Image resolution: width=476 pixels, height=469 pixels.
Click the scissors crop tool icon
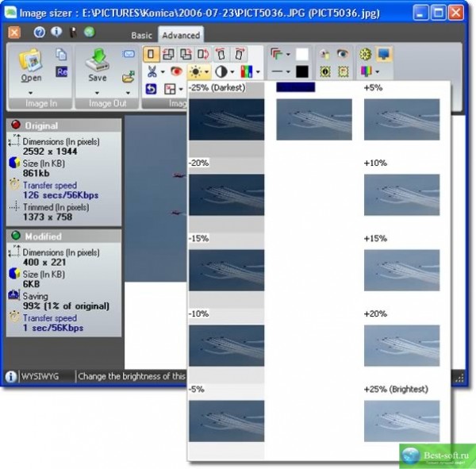[152, 72]
